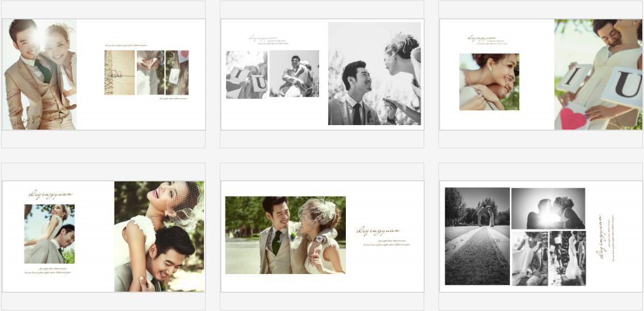This screenshot has height=311, width=644.
Task: Click script title in top-middle spread
Action: coord(266,39)
